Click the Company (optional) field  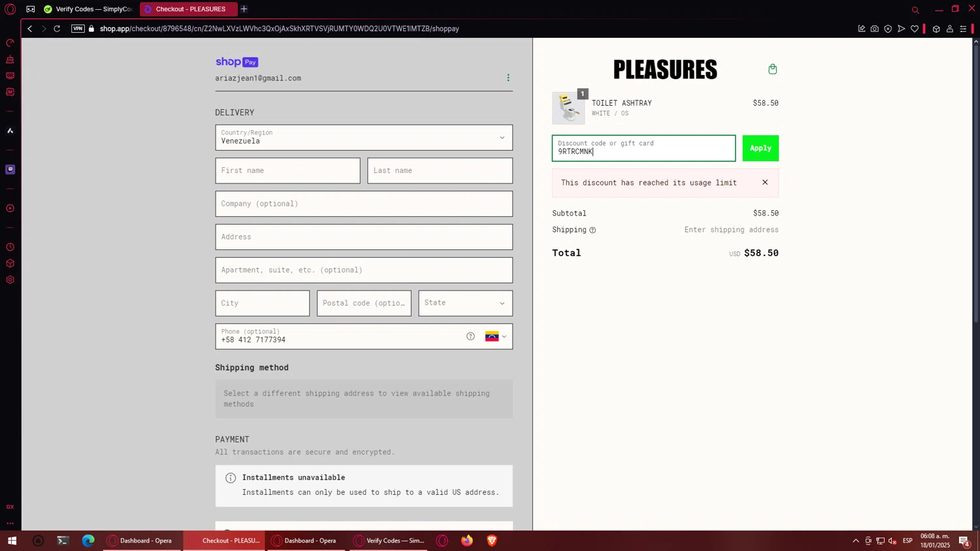[x=364, y=204]
